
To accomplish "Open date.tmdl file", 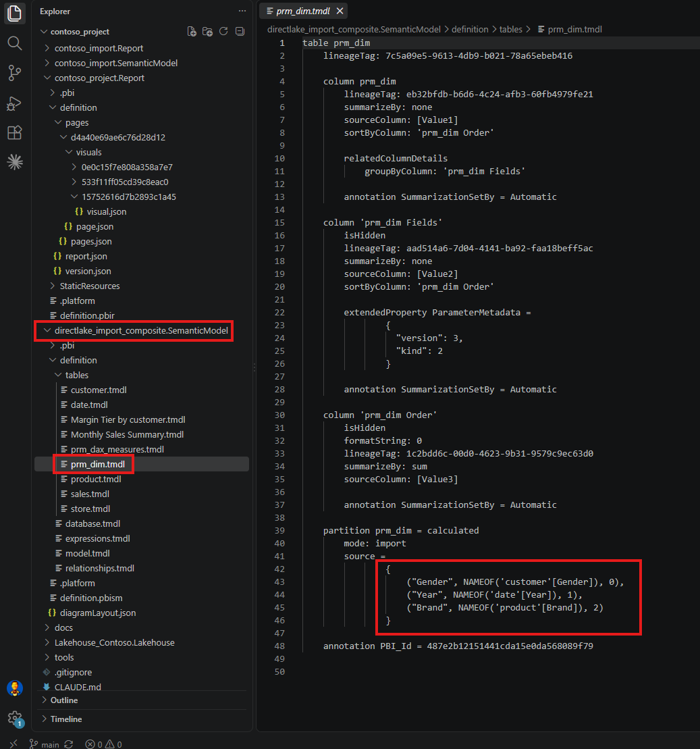I will (x=89, y=405).
